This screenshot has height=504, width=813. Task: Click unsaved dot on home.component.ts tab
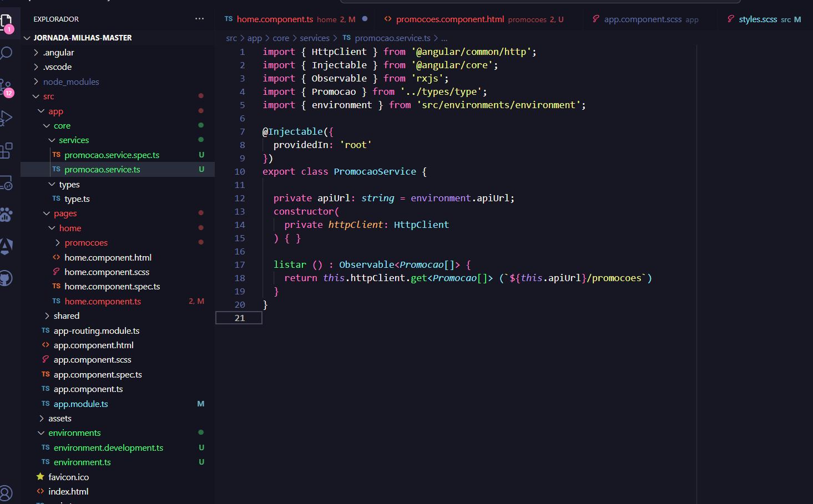[365, 19]
